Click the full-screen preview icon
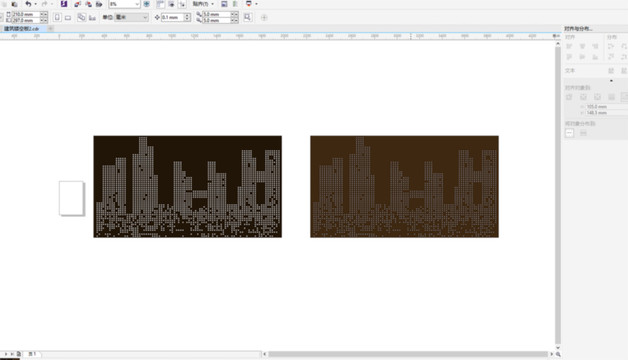 click(147, 4)
